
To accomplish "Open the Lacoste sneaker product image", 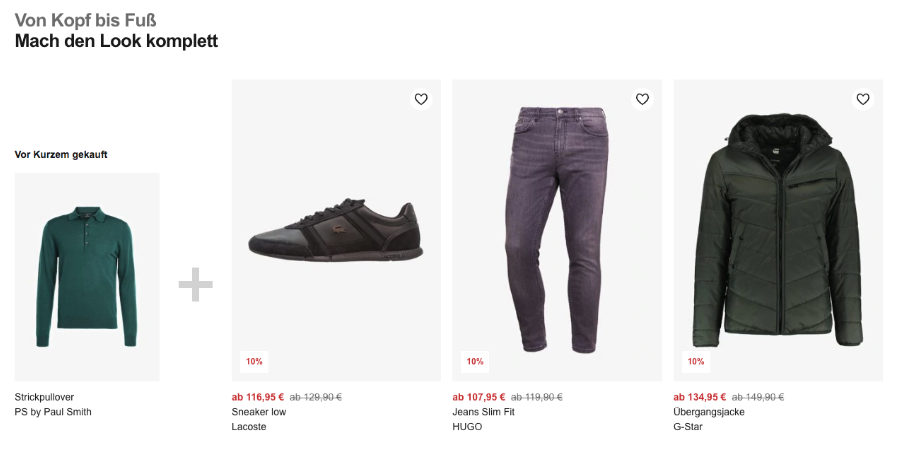I will click(x=336, y=231).
